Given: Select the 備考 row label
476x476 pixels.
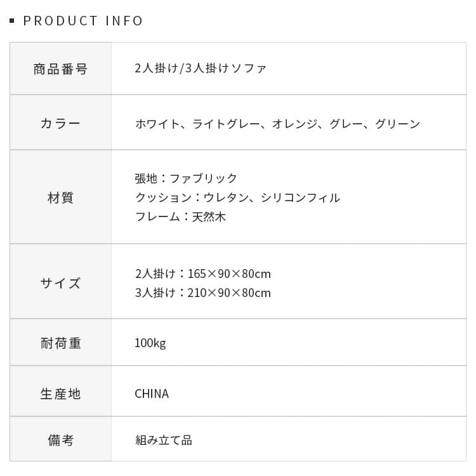Looking at the screenshot, I should click(60, 440).
